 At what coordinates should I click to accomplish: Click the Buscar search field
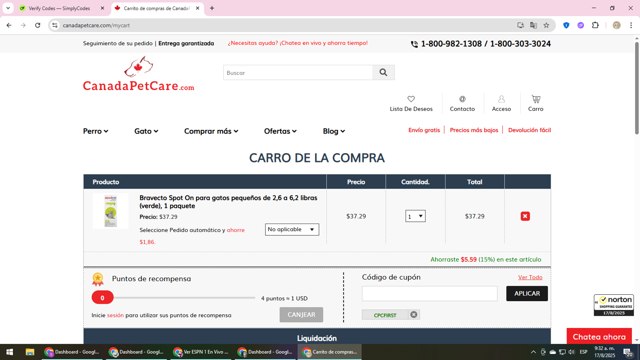click(x=298, y=73)
